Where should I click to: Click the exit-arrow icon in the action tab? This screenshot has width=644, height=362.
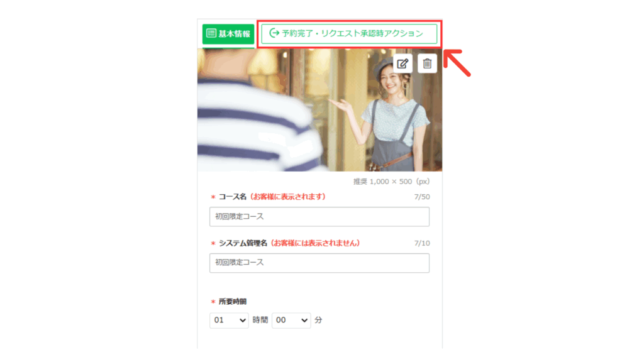pyautogui.click(x=274, y=33)
